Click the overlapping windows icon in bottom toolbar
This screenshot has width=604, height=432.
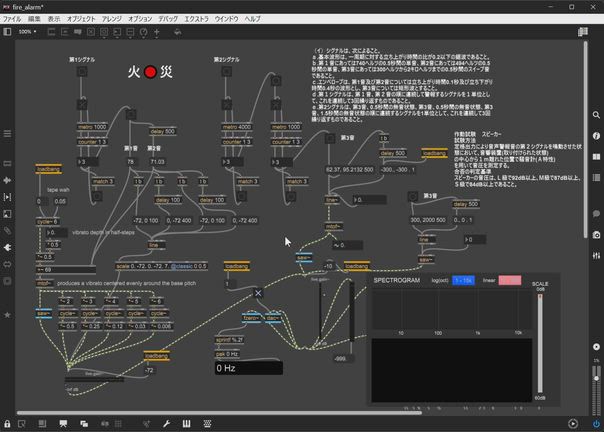(84, 424)
